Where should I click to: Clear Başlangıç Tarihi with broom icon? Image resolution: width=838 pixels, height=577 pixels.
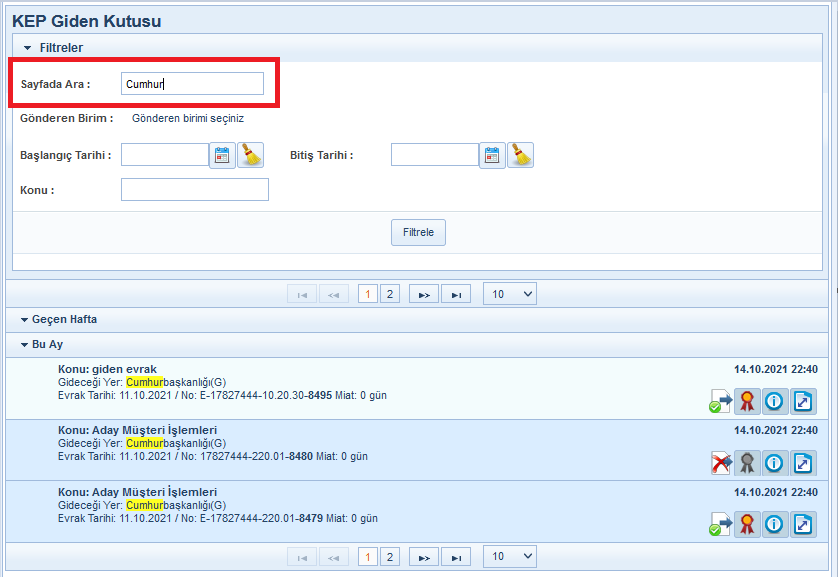pyautogui.click(x=250, y=155)
